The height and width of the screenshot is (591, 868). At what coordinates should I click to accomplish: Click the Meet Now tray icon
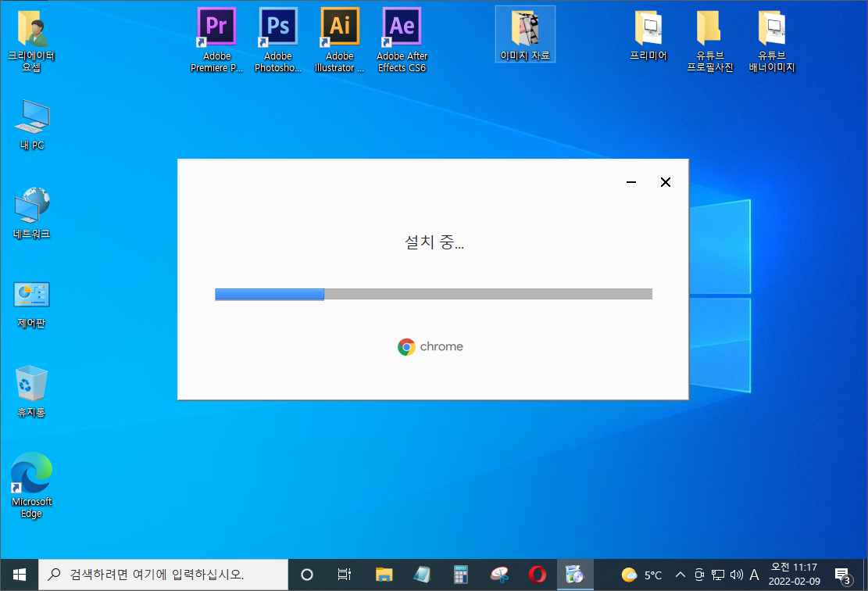pyautogui.click(x=699, y=575)
